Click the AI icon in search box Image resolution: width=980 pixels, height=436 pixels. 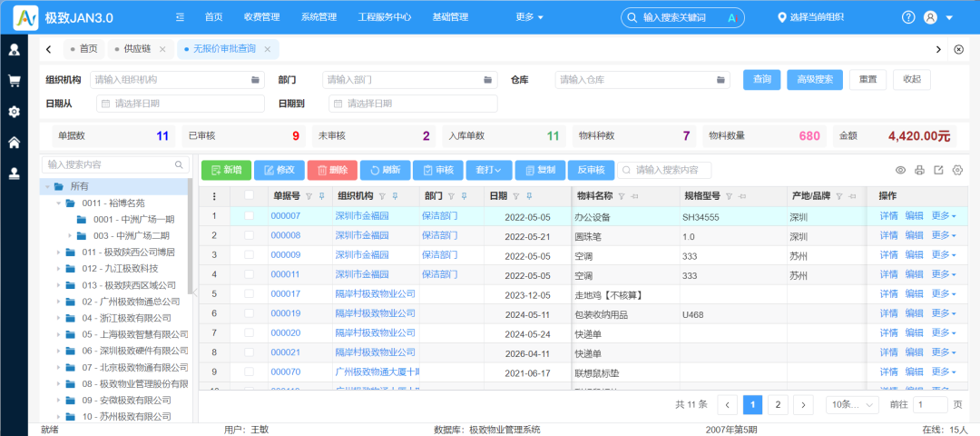point(733,17)
